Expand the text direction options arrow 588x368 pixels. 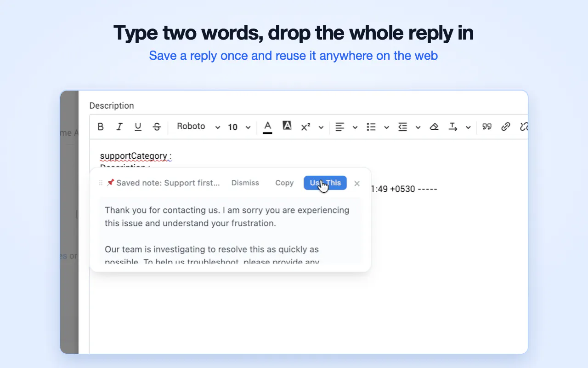coord(468,127)
